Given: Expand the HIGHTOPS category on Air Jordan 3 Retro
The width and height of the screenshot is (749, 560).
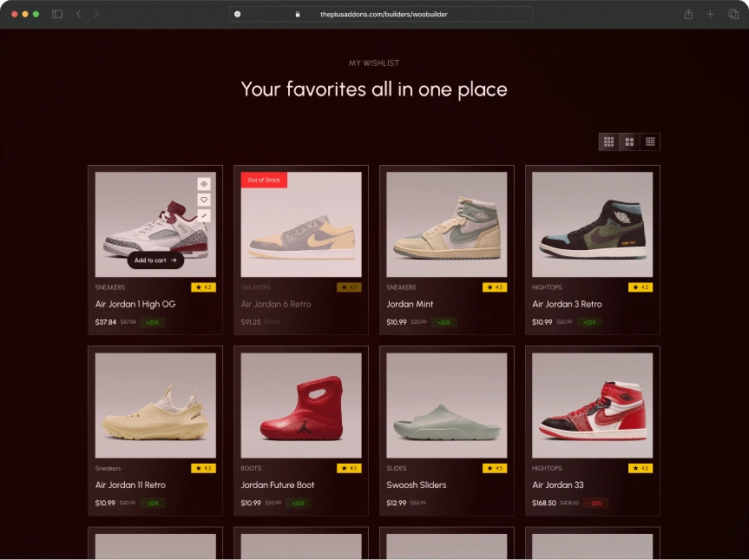Looking at the screenshot, I should tap(545, 287).
